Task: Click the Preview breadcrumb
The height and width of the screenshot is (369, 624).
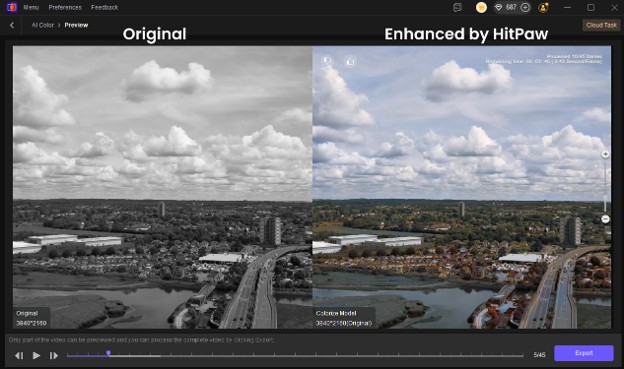Action: 76,25
